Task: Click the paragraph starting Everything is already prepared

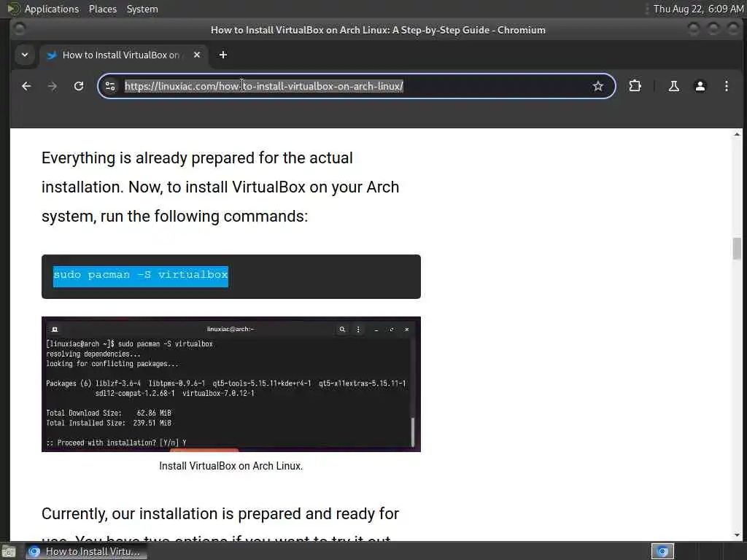Action: (220, 187)
